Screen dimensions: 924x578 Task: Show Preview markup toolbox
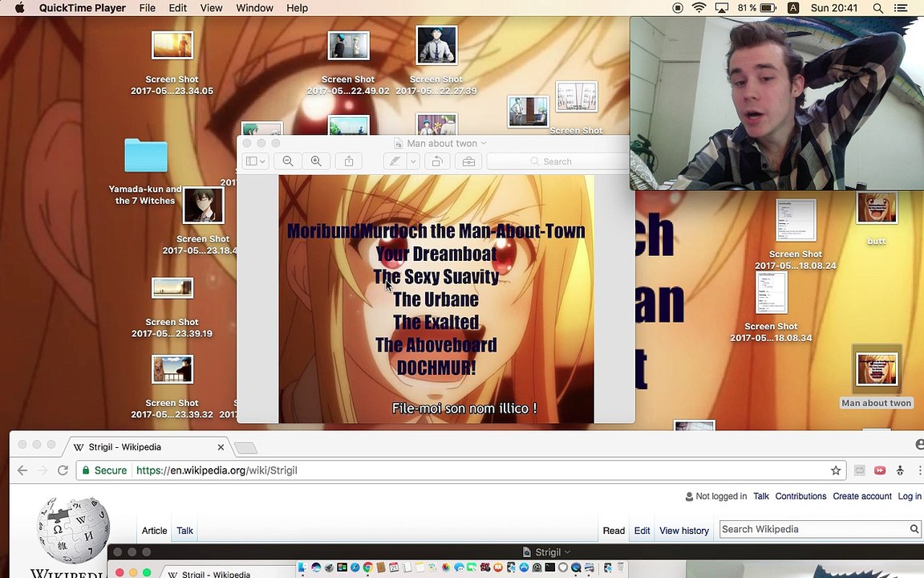(x=468, y=161)
